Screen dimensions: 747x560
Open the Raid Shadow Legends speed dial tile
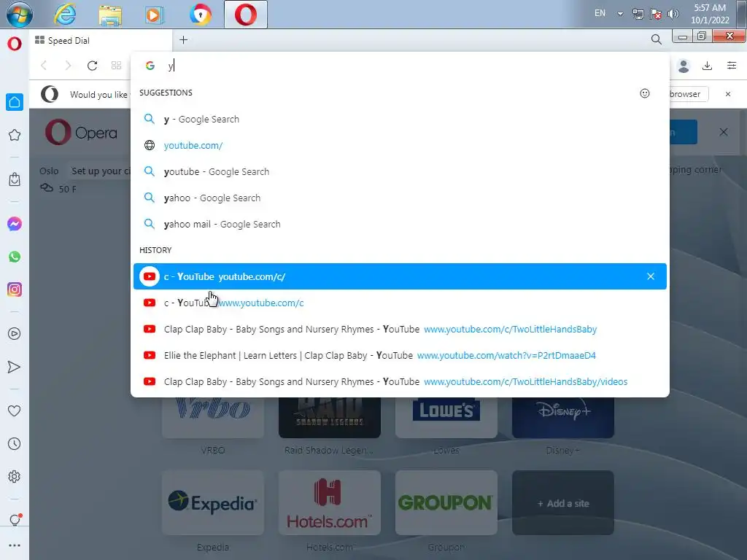coord(330,418)
